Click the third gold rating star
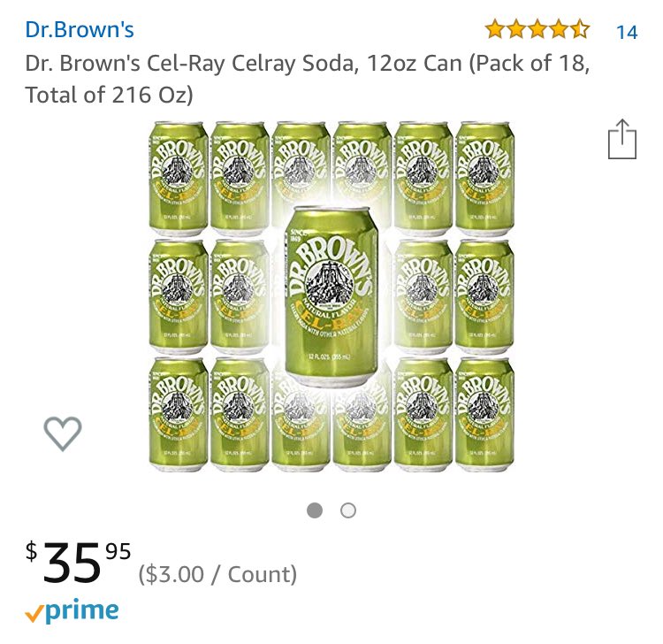 coord(537,29)
